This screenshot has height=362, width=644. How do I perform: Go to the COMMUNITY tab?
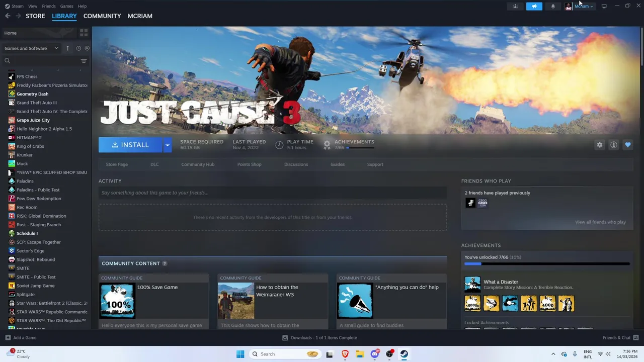point(102,16)
